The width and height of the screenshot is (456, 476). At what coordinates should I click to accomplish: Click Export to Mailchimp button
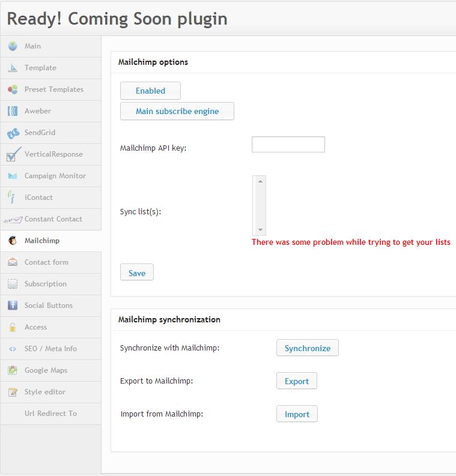pyautogui.click(x=297, y=381)
